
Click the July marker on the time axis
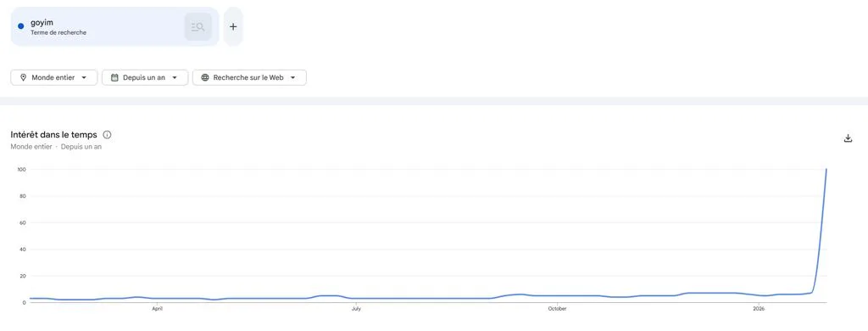356,309
